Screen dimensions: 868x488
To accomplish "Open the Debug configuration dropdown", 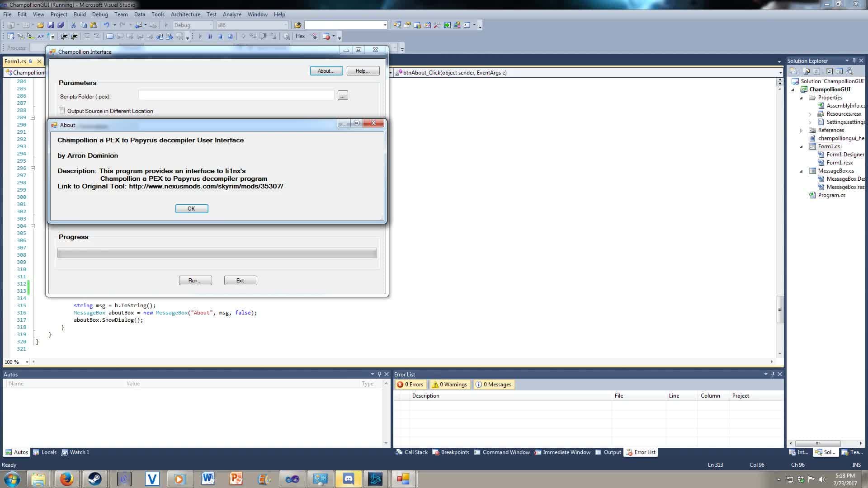I will tap(211, 25).
